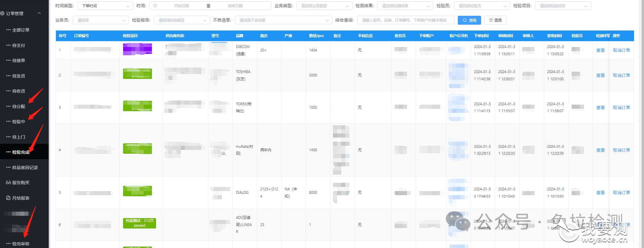Click the 签收时间 column header

554,36
